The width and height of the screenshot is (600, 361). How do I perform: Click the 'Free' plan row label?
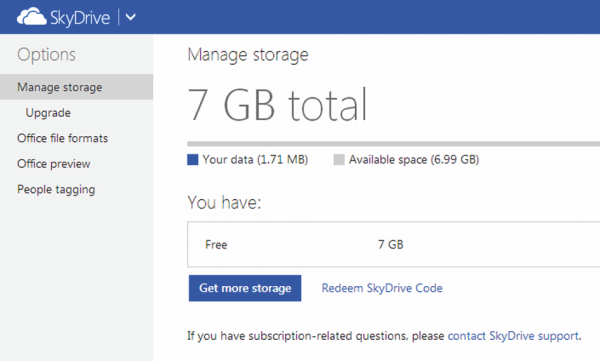click(x=216, y=244)
